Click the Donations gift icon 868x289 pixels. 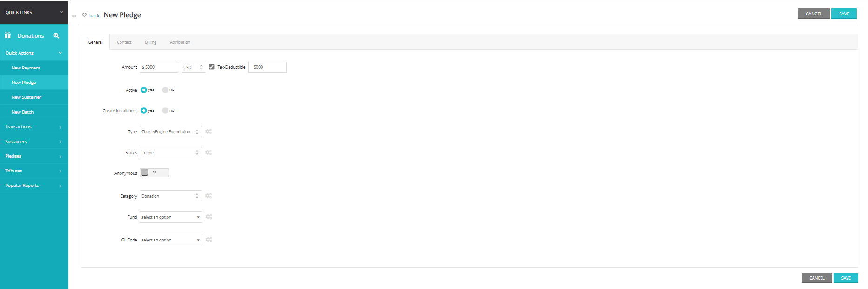pos(7,35)
